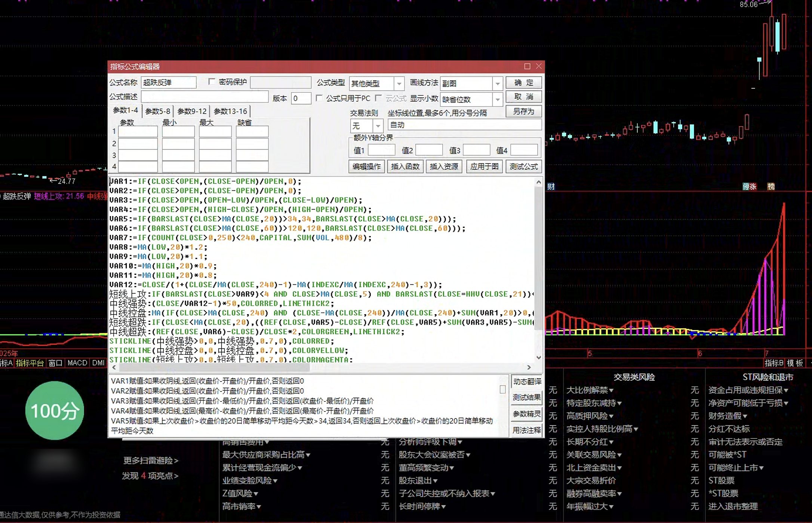Enable the 公式只用于PC checkbox
The image size is (812, 523).
(319, 98)
